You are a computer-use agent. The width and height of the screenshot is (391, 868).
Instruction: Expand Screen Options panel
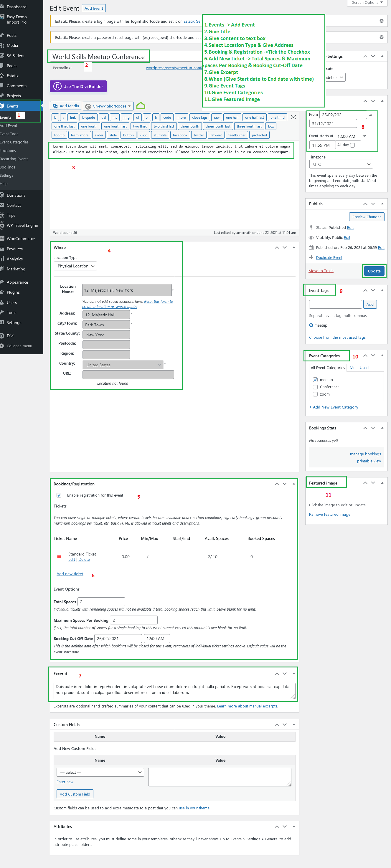click(x=367, y=3)
